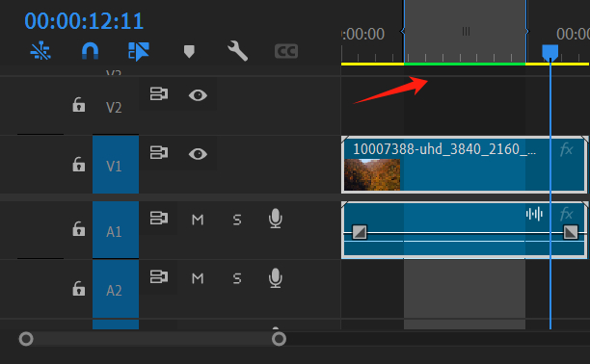The width and height of the screenshot is (590, 364).
Task: Click the Out point bracket handle
Action: [x=526, y=31]
